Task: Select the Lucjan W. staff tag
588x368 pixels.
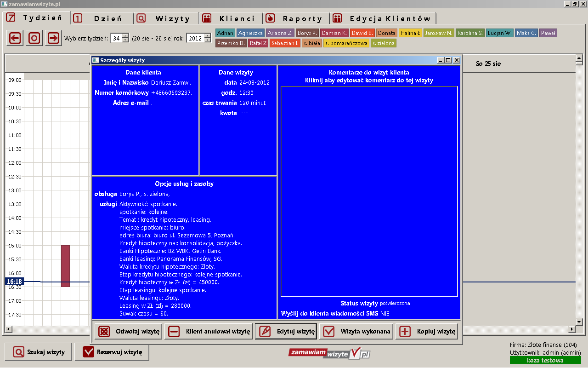Action: pos(499,33)
